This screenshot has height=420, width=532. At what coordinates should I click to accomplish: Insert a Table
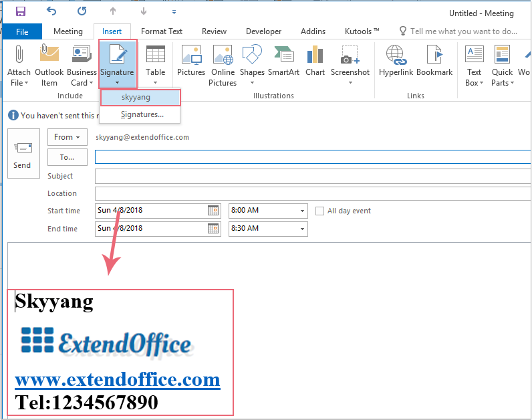tap(156, 65)
